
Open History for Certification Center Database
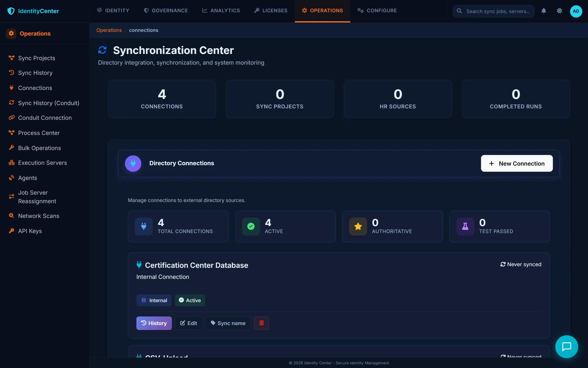tap(154, 323)
